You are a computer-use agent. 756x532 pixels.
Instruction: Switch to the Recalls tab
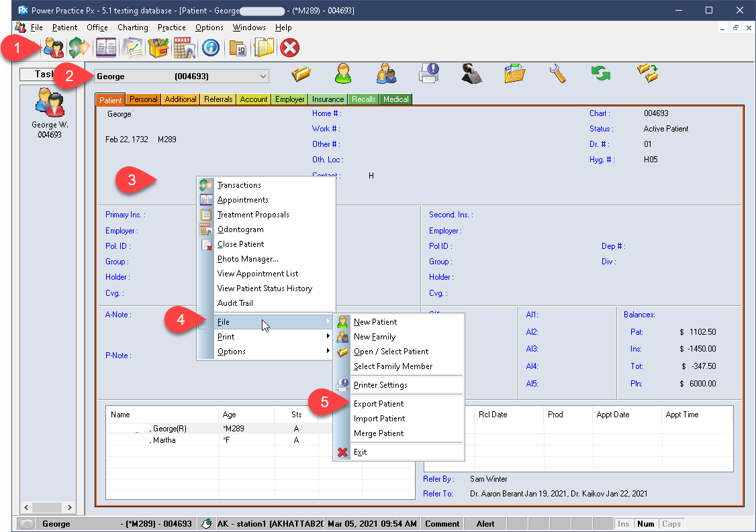point(363,99)
